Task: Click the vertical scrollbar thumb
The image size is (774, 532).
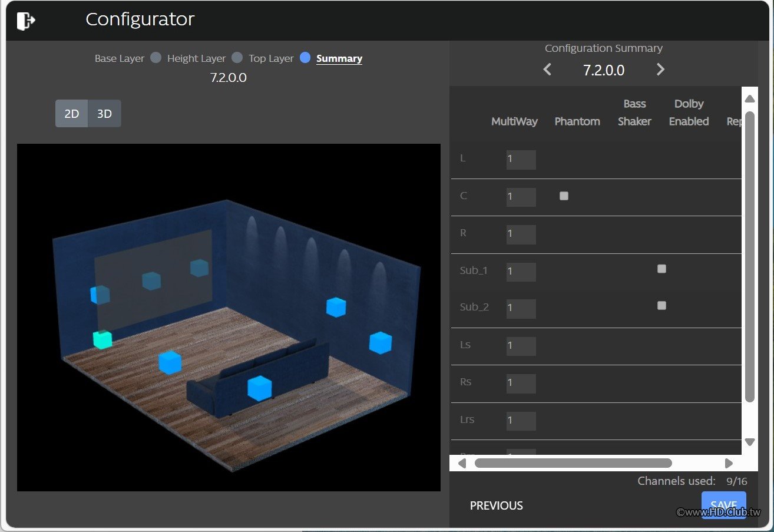Action: point(750,257)
